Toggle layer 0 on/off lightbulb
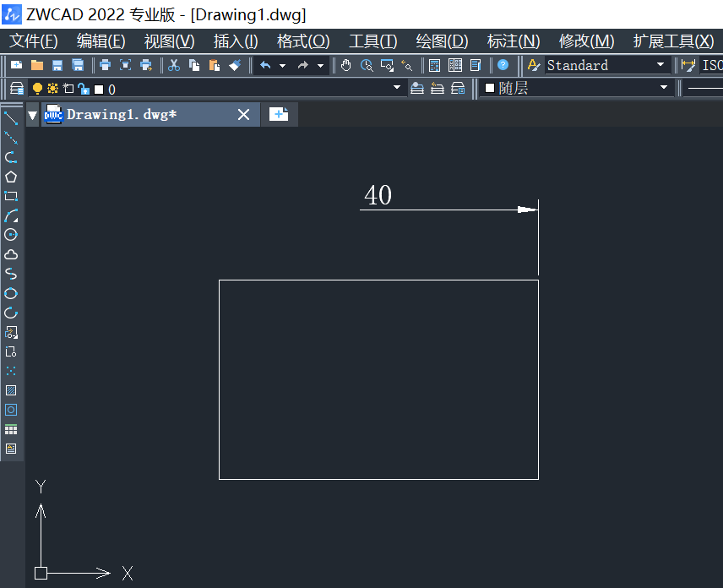Screen dimensions: 723x588 tap(37, 89)
